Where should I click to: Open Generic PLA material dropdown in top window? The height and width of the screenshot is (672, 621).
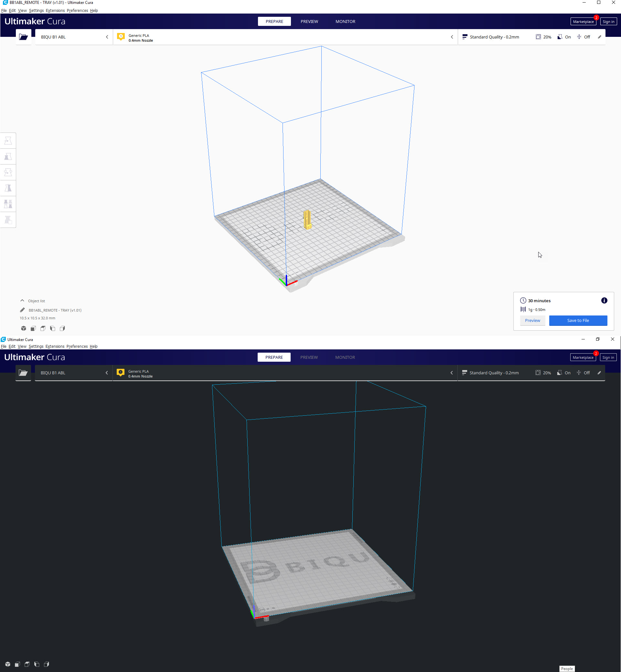285,37
